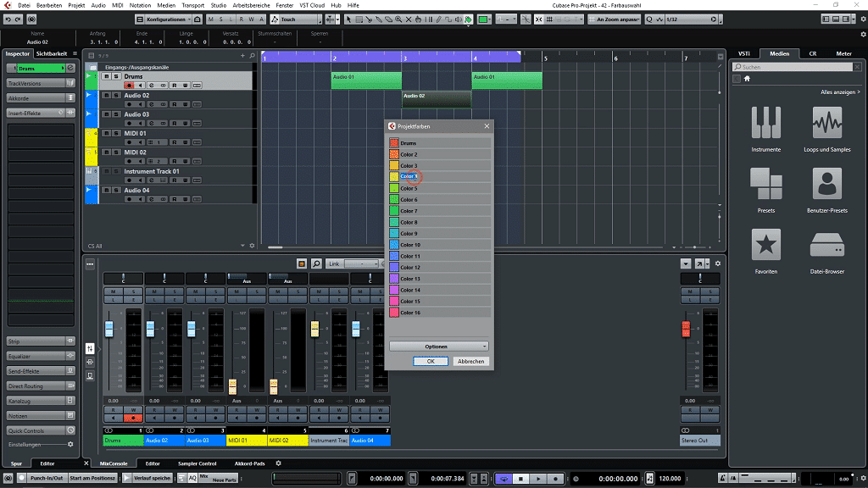Open the Konfigurationen dropdown

(168, 19)
